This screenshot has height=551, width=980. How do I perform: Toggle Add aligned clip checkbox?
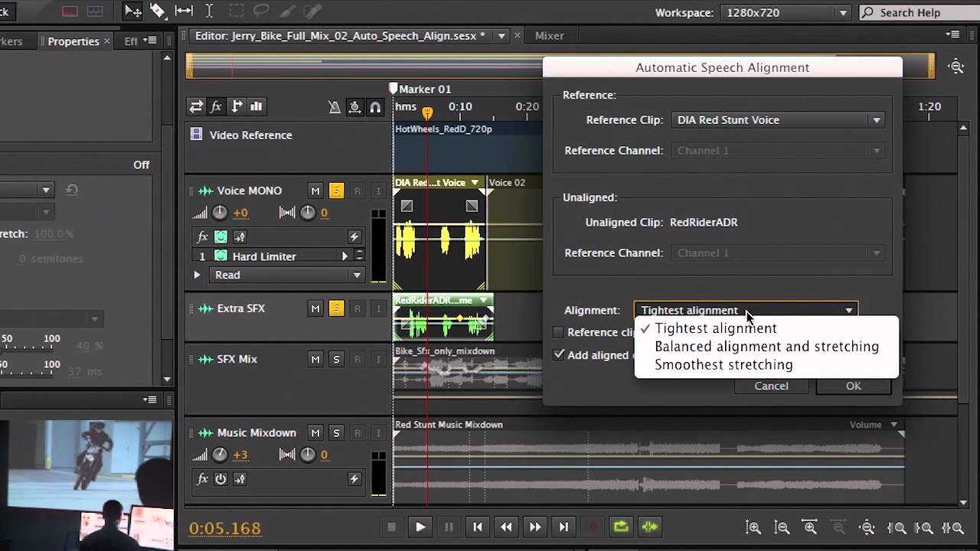pos(559,355)
